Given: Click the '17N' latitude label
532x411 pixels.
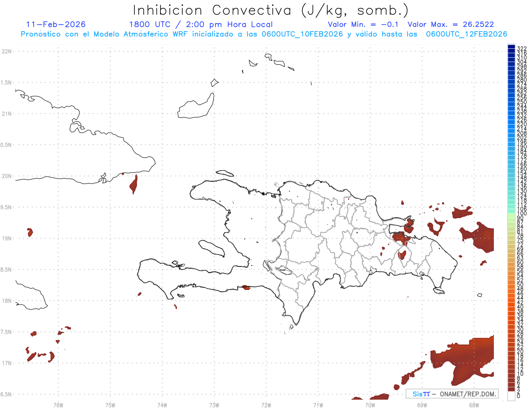Looking at the screenshot, I should click(x=6, y=363).
